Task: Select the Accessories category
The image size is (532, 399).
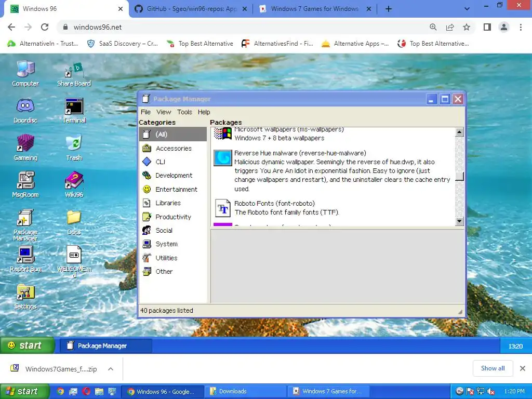Action: pos(172,148)
